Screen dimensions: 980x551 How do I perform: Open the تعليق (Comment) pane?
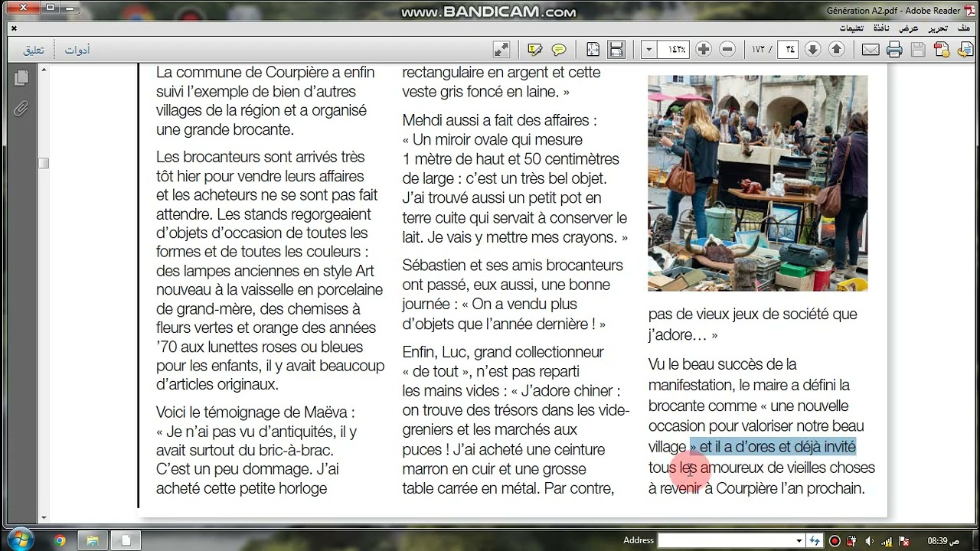(x=34, y=50)
